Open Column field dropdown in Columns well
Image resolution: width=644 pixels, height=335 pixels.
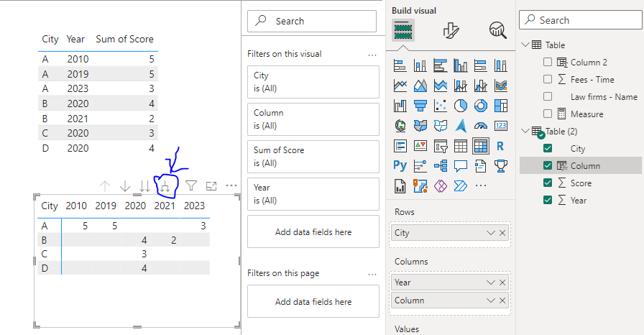click(490, 300)
